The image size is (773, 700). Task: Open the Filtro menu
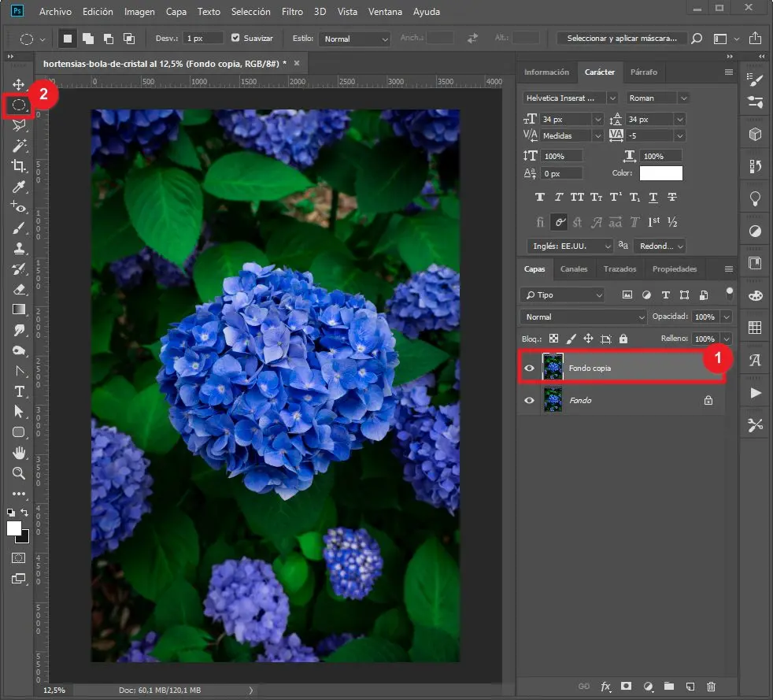(292, 12)
